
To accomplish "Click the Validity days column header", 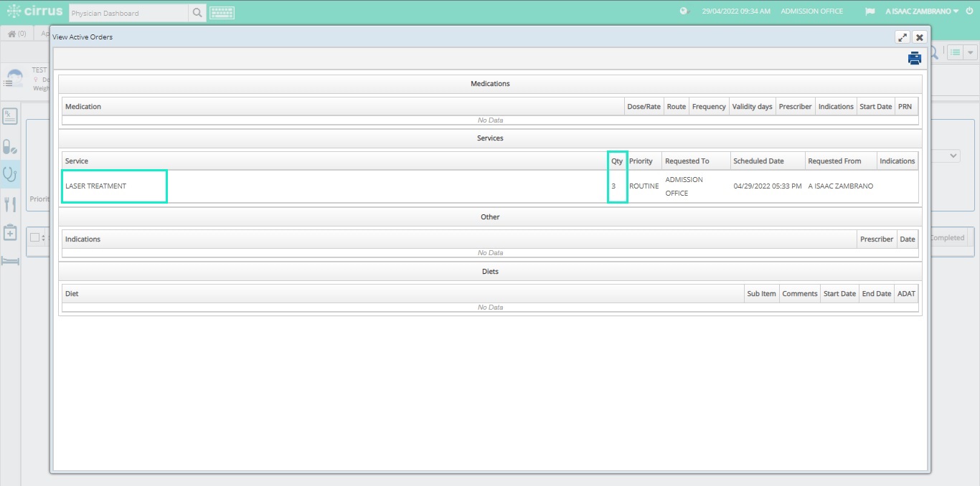I will pyautogui.click(x=752, y=107).
